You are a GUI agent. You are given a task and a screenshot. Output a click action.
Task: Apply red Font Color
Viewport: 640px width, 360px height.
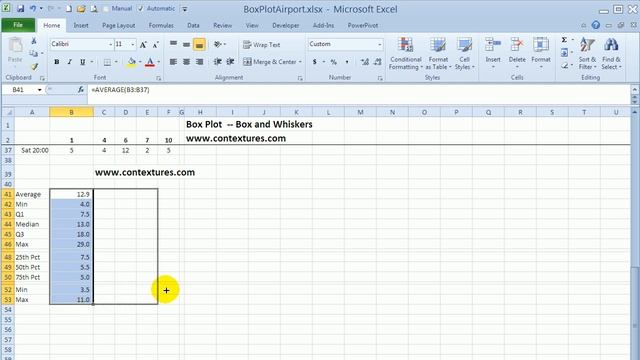pyautogui.click(x=150, y=62)
